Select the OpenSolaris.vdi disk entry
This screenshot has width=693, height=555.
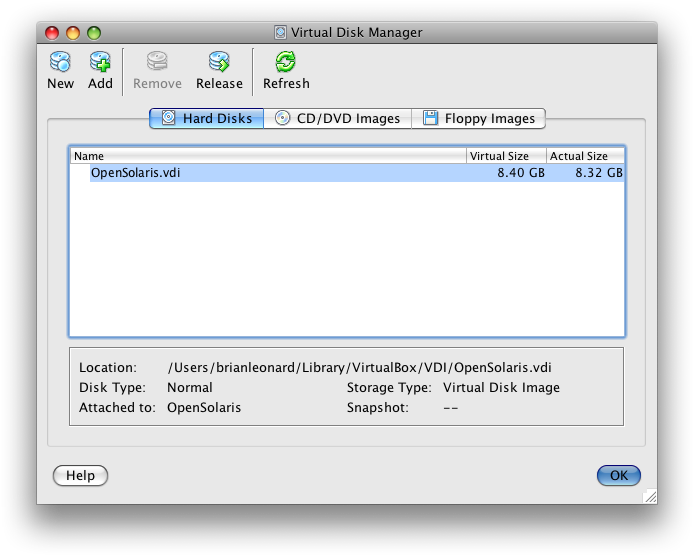[135, 173]
